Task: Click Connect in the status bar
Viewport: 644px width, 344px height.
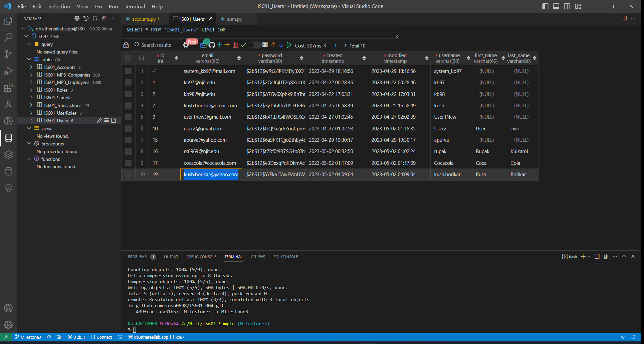Action: point(102,337)
